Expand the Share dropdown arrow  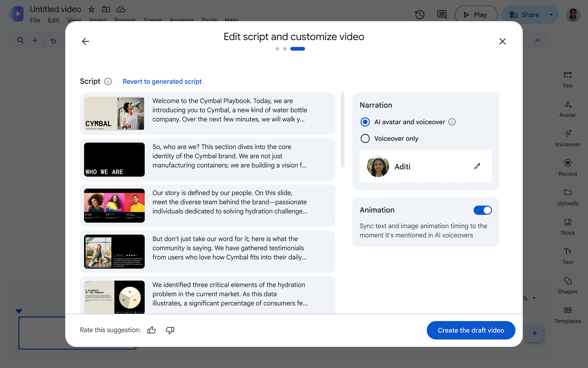tap(551, 14)
